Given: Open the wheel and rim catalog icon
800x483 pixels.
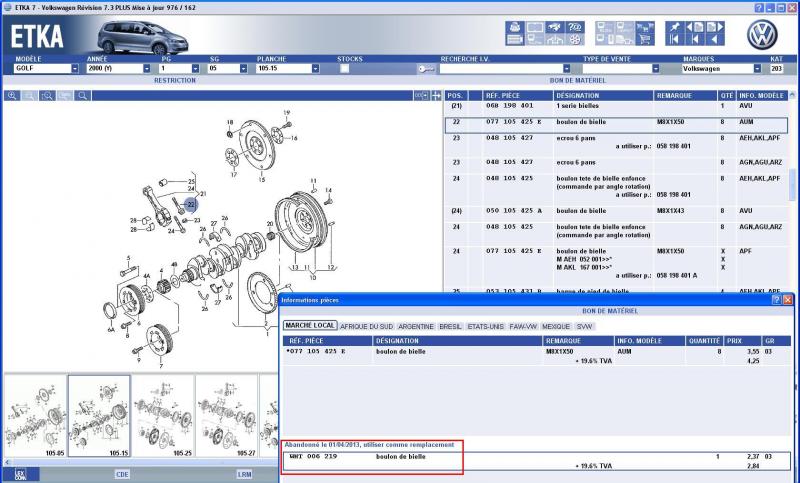Looking at the screenshot, I should [x=575, y=39].
